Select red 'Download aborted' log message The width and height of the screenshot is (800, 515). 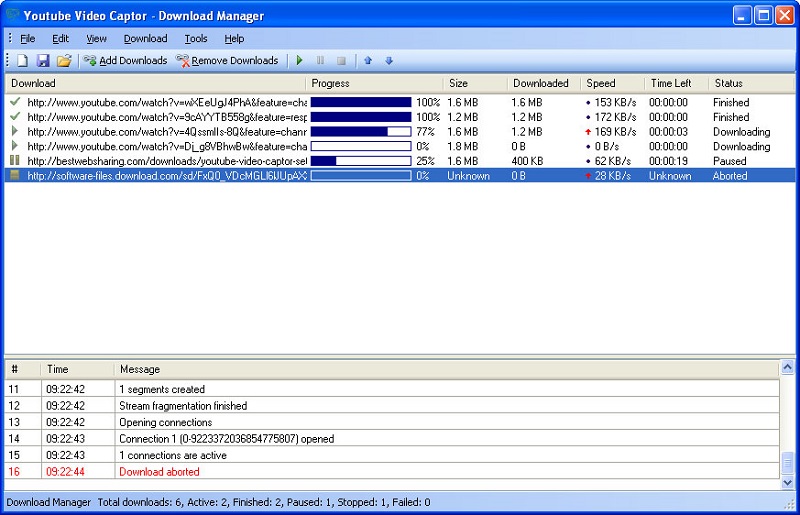pos(159,472)
